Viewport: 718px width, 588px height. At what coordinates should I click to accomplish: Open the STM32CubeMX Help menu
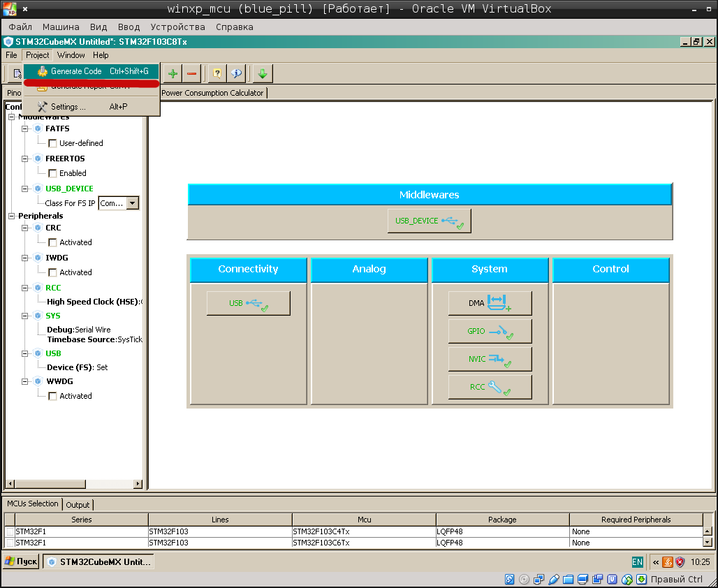(101, 55)
